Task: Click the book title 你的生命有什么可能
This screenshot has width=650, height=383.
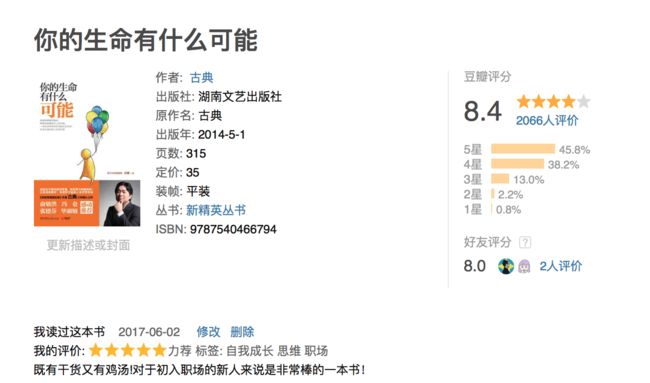Action: (146, 40)
